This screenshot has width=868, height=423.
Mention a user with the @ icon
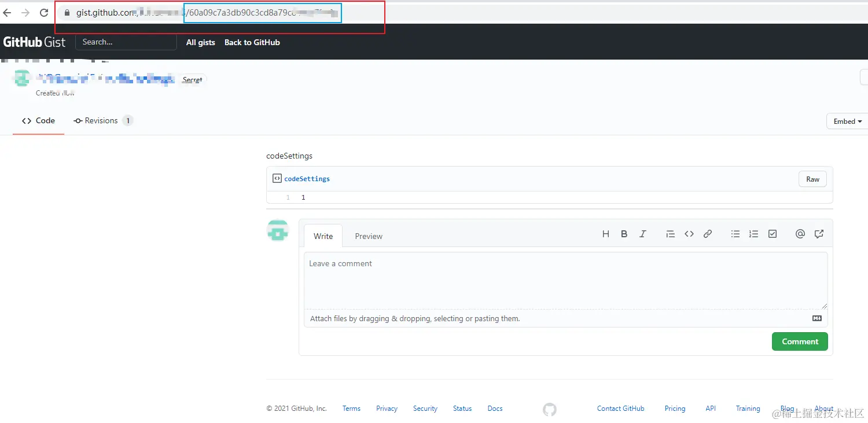click(x=800, y=234)
